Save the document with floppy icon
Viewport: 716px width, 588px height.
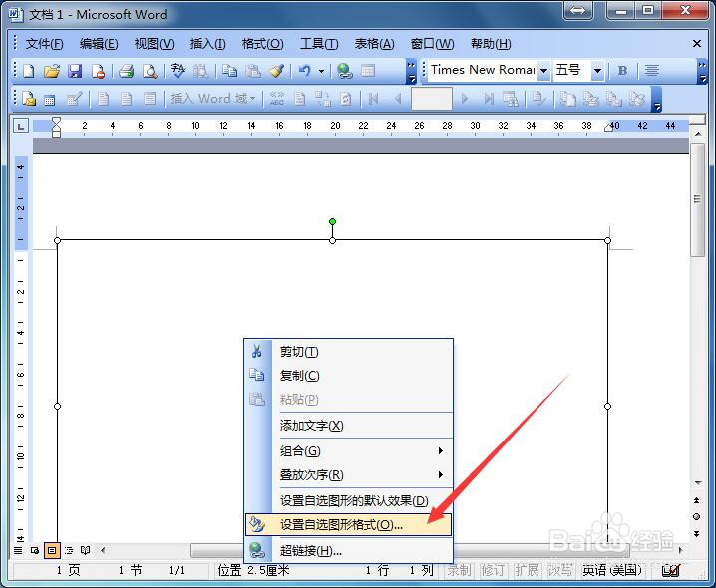point(75,71)
